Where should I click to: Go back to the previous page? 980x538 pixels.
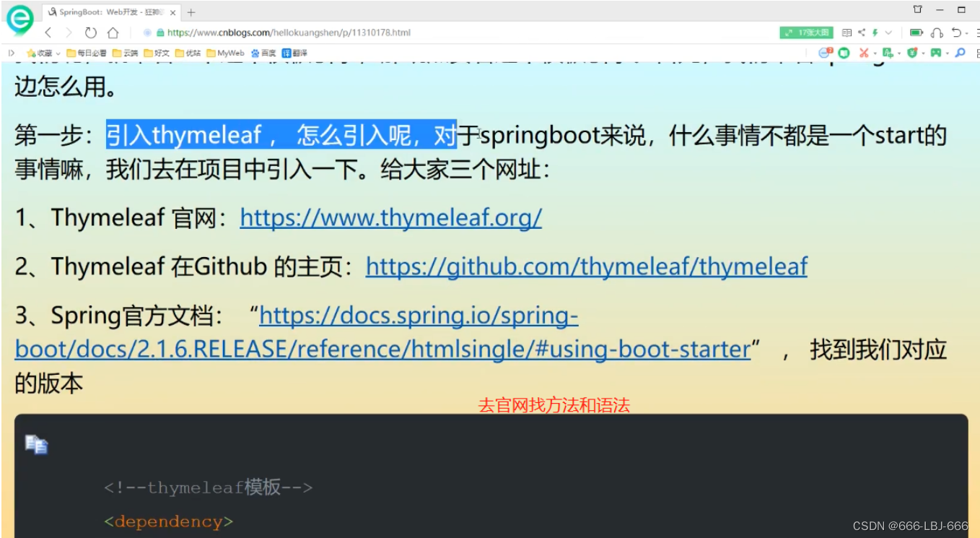(48, 32)
